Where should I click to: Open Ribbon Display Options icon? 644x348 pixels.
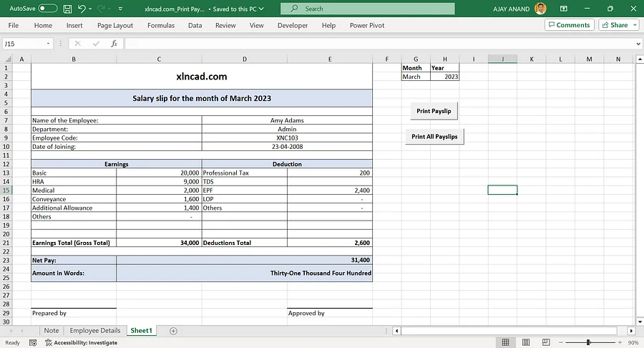point(564,9)
